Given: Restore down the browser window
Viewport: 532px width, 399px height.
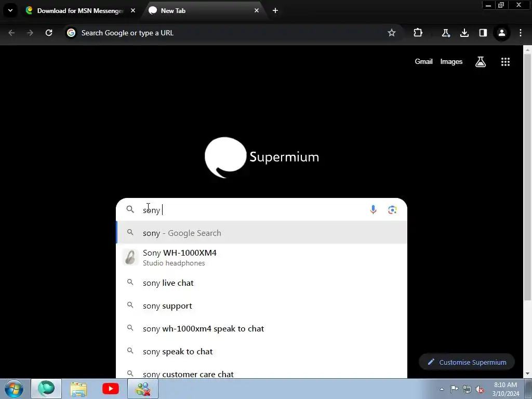Looking at the screenshot, I should (x=501, y=5).
